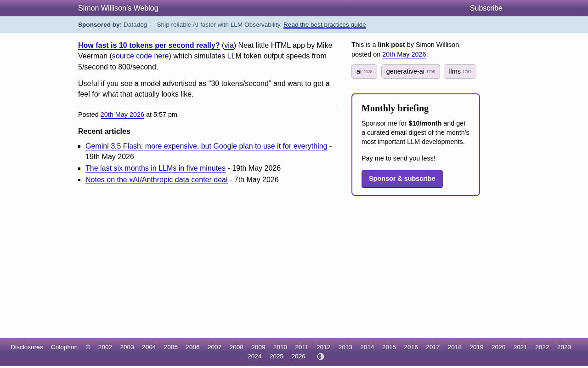This screenshot has width=588, height=368.
Task: Go to 2018 archive
Action: [455, 347]
